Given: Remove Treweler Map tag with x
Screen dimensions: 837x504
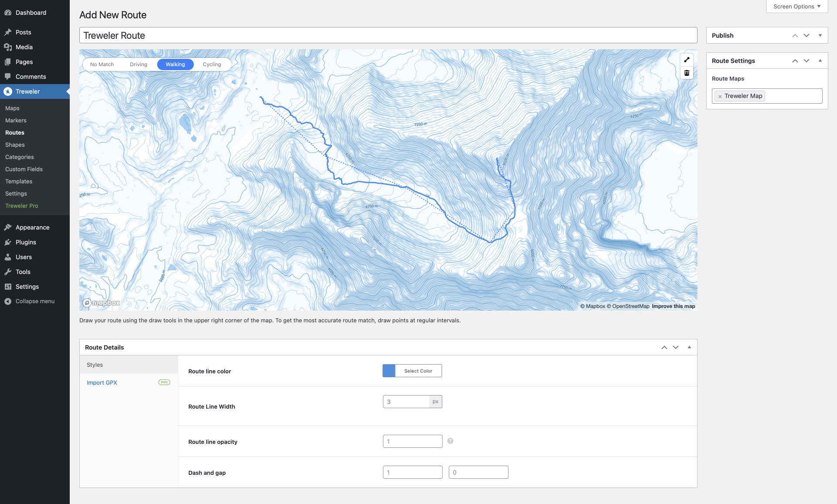Looking at the screenshot, I should pos(720,96).
